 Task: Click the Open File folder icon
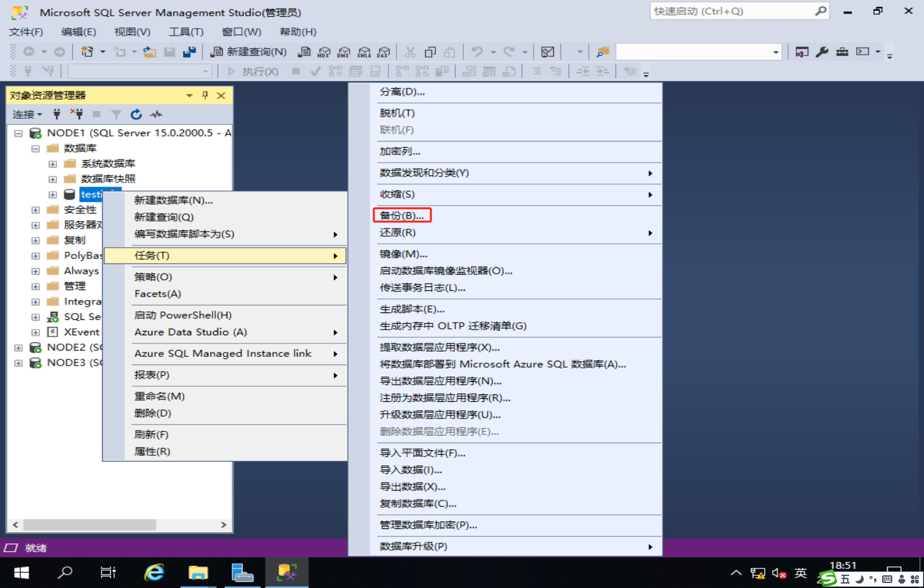coord(150,52)
